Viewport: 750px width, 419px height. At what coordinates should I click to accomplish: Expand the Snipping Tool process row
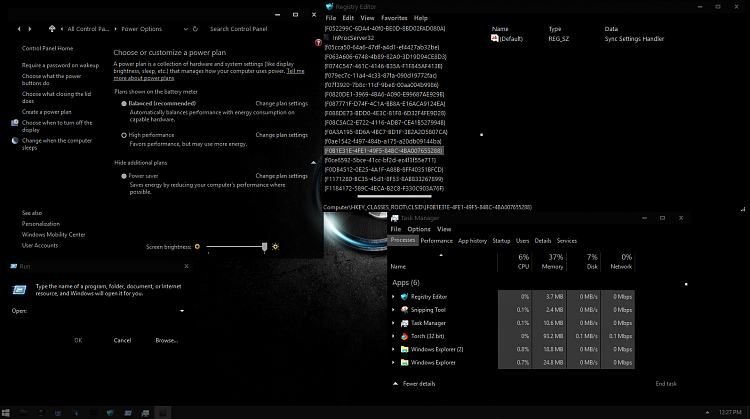(394, 310)
